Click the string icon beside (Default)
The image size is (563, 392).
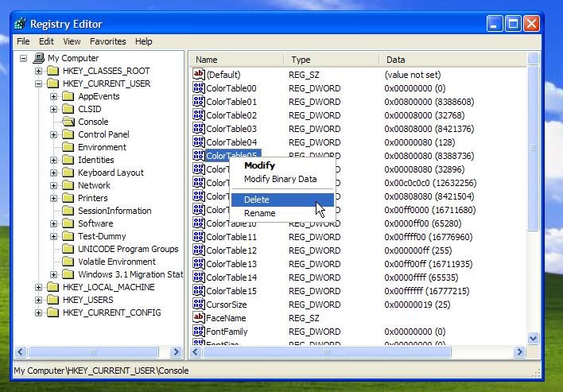point(199,74)
